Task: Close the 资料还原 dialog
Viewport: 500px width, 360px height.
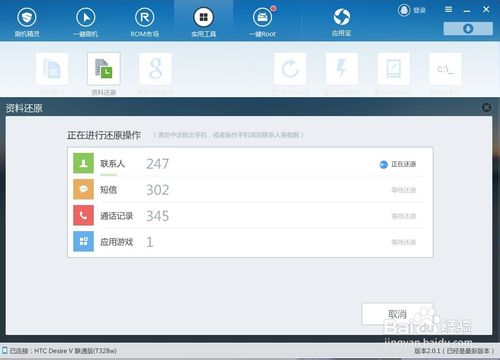Action: click(486, 107)
